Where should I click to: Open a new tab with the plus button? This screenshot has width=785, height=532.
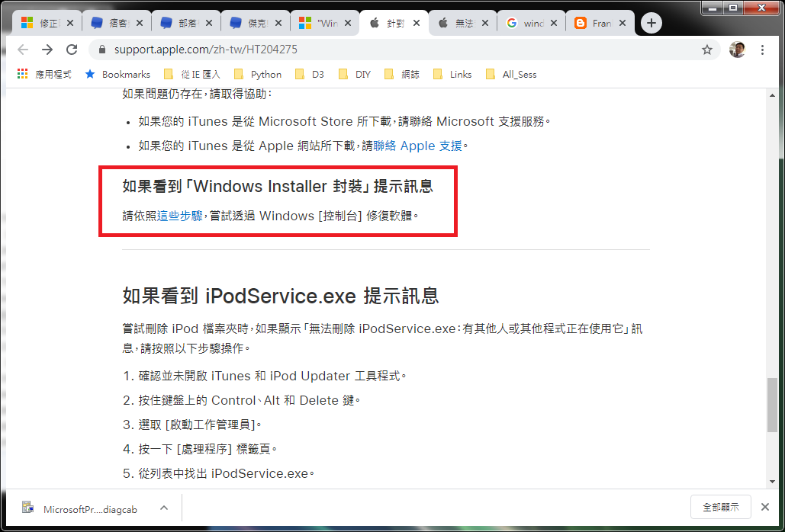(x=651, y=23)
